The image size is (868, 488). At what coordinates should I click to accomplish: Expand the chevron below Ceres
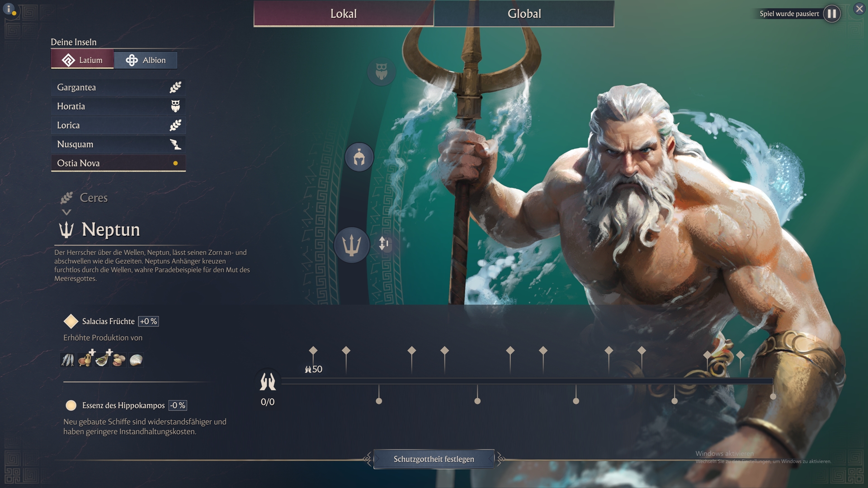66,212
